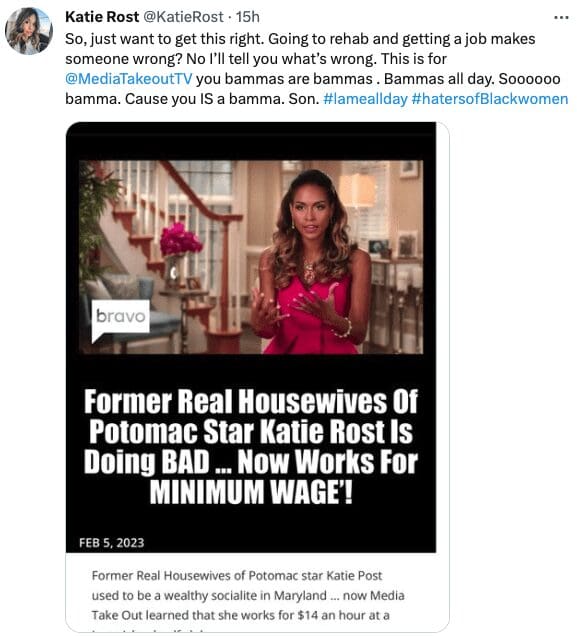577x636 pixels.
Task: Click the '$14 an hour' excerpt line
Action: pyautogui.click(x=240, y=615)
